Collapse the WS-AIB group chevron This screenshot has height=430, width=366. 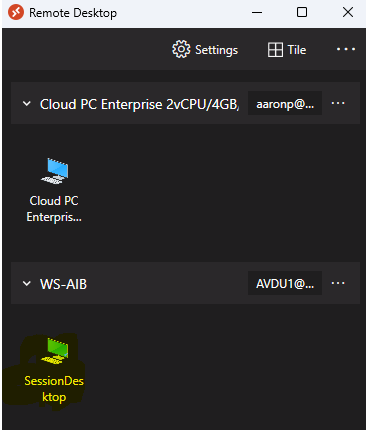click(27, 284)
